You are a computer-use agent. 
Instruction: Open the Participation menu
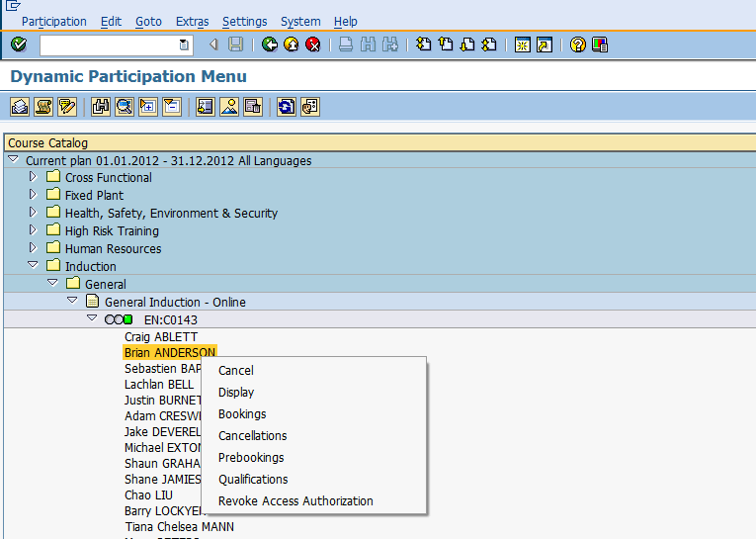click(54, 22)
